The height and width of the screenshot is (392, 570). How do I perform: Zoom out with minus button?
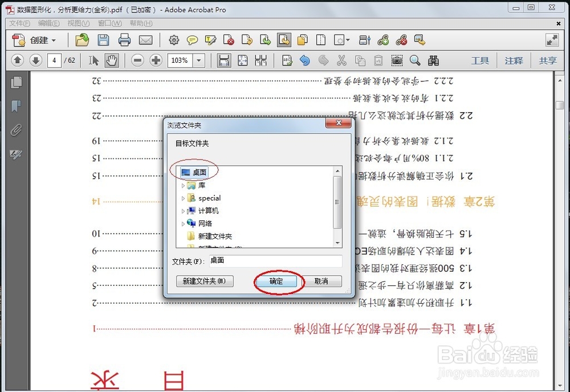point(137,60)
